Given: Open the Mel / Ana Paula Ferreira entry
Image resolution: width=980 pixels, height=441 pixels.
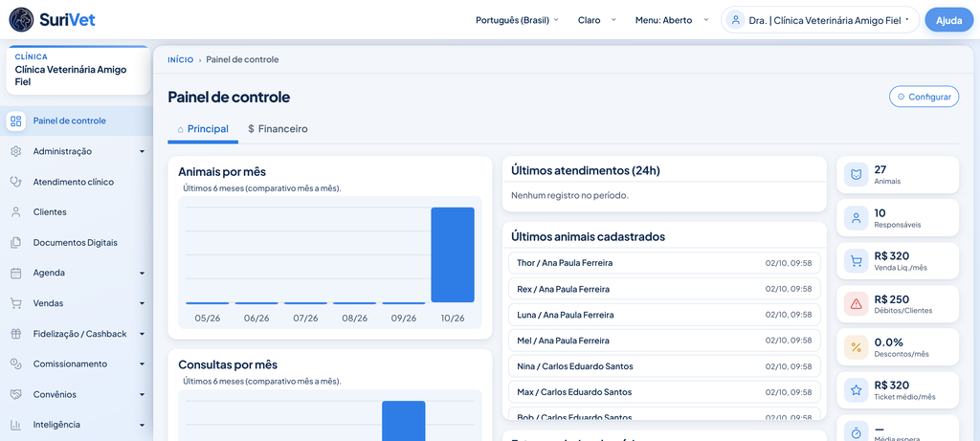Looking at the screenshot, I should coord(664,341).
